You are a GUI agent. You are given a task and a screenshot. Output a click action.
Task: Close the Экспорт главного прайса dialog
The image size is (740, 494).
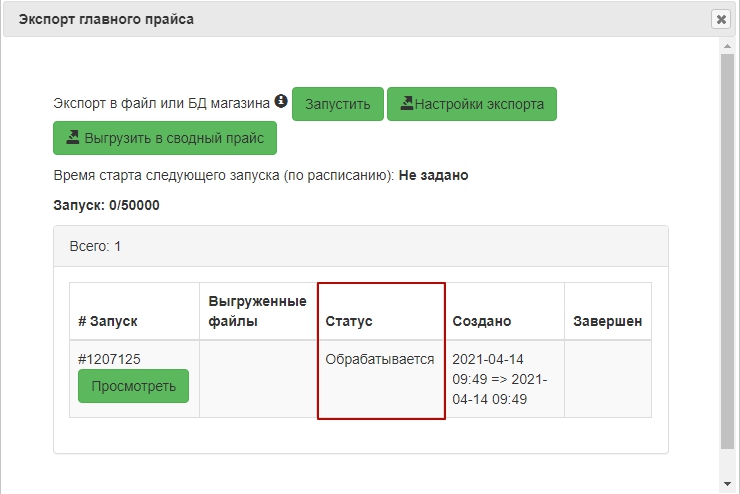click(x=720, y=19)
